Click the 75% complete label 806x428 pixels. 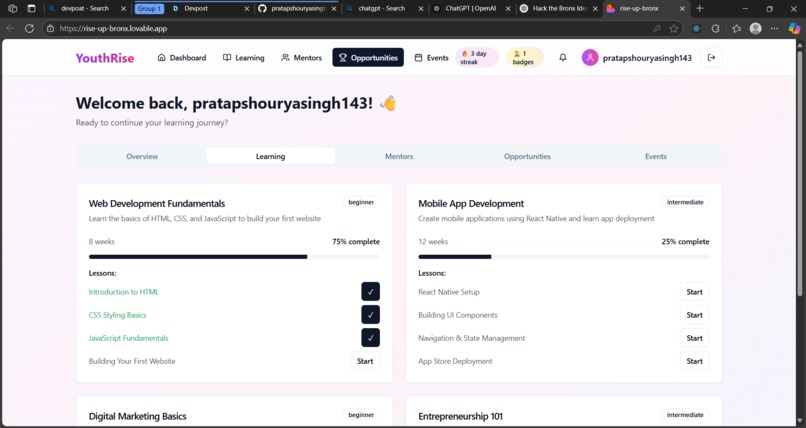click(x=356, y=241)
